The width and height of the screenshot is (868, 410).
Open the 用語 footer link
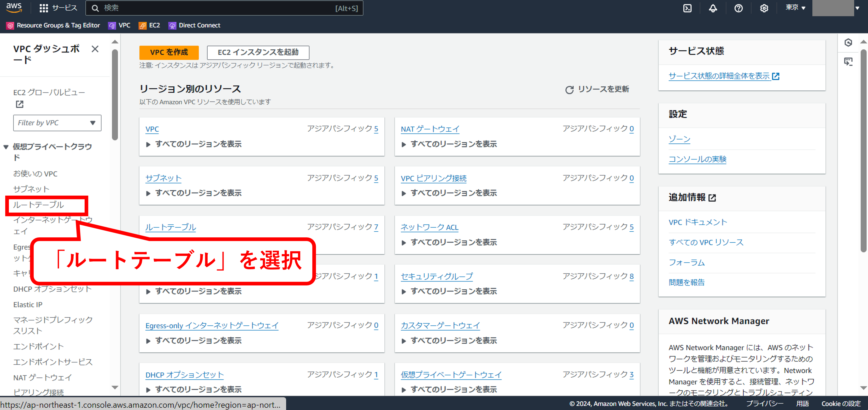[802, 403]
